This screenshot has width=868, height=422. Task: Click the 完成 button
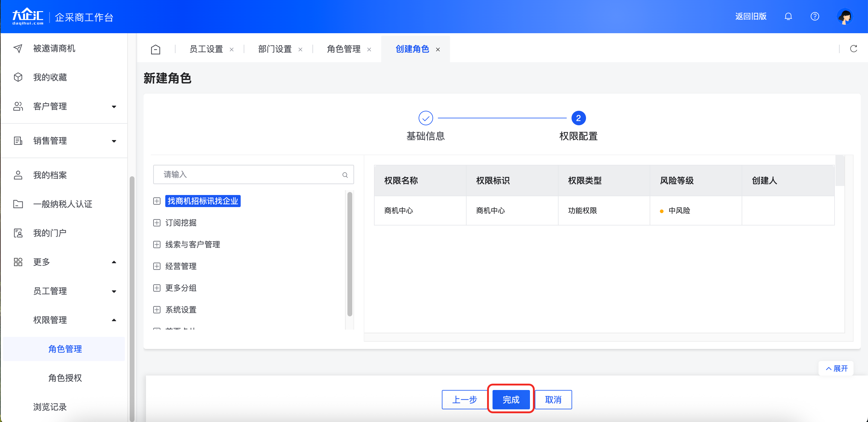click(x=511, y=399)
